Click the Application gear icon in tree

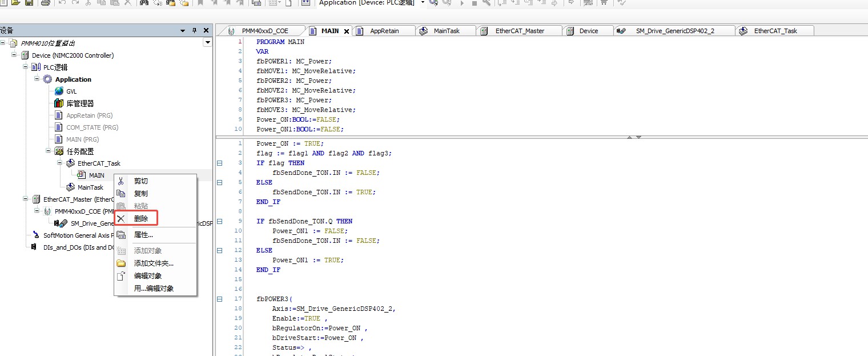pos(48,79)
